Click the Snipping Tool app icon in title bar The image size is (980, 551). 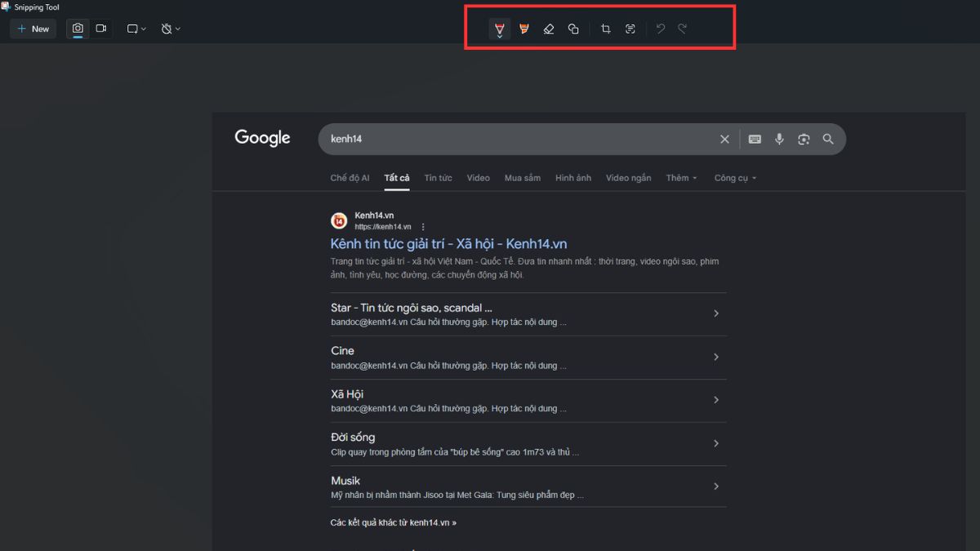[7, 7]
